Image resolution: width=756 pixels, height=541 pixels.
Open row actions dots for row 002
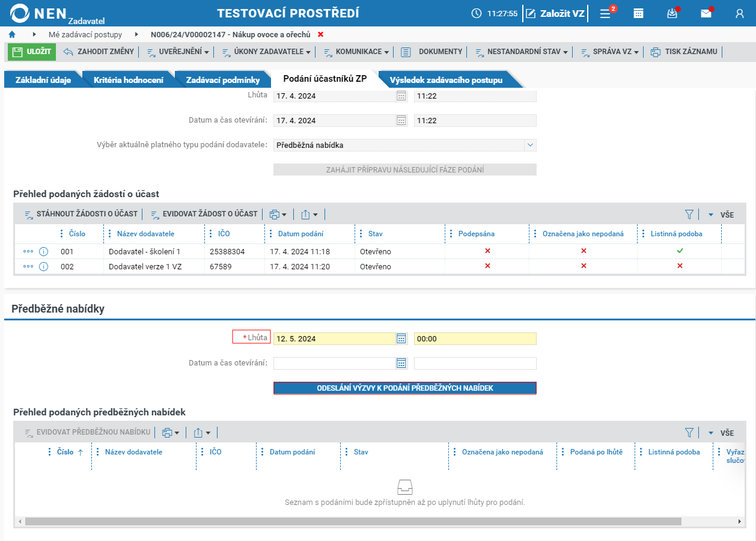(x=28, y=266)
